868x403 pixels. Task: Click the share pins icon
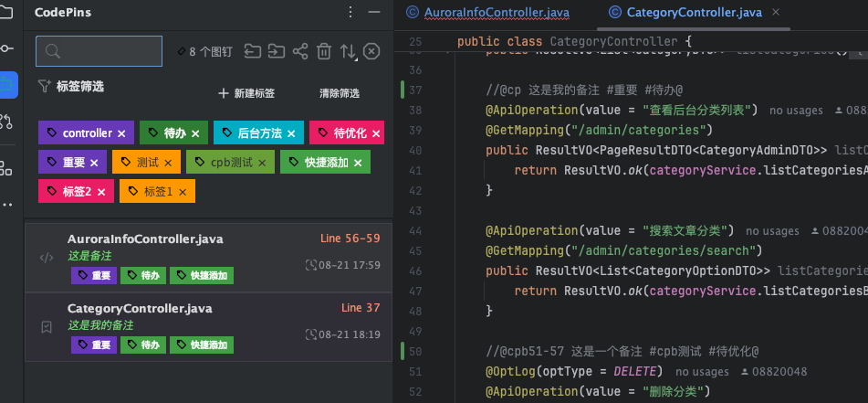click(x=300, y=51)
